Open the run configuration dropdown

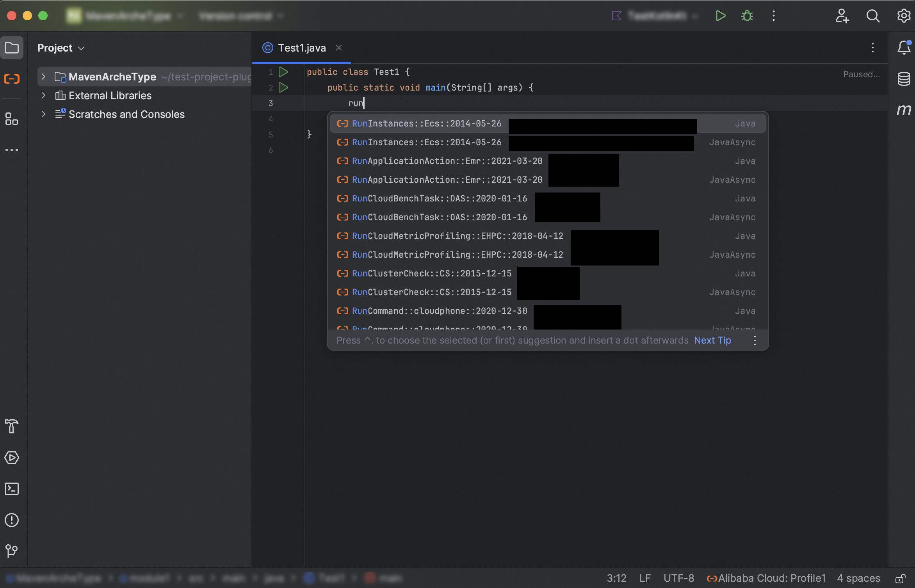[654, 16]
